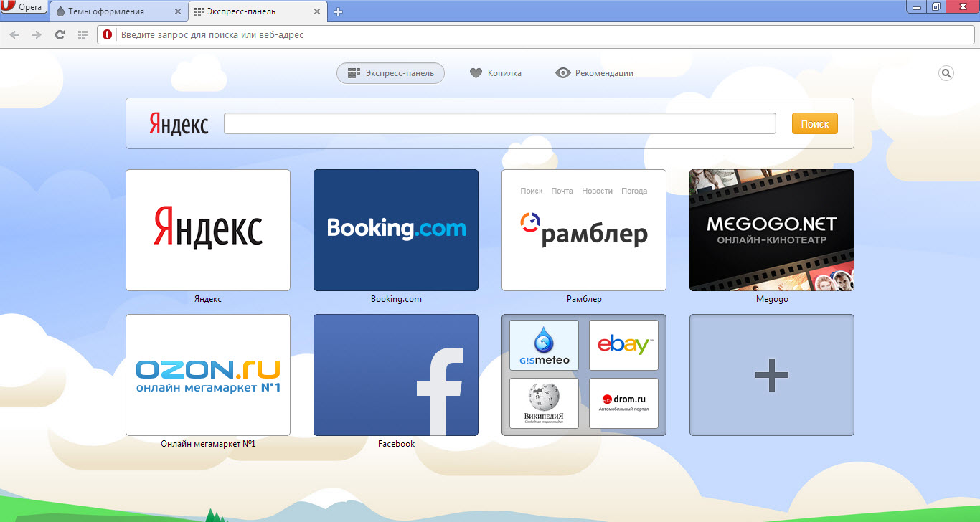
Task: Minimize the Opera window
Action: click(x=917, y=6)
